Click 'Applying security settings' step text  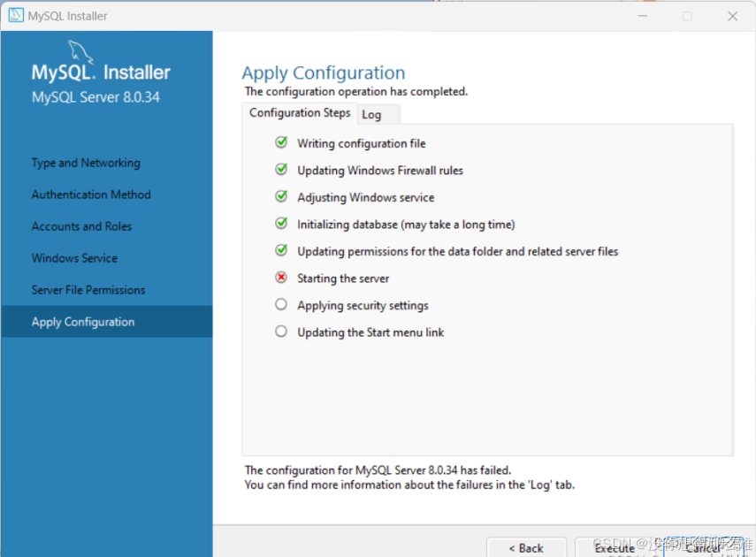coord(363,305)
